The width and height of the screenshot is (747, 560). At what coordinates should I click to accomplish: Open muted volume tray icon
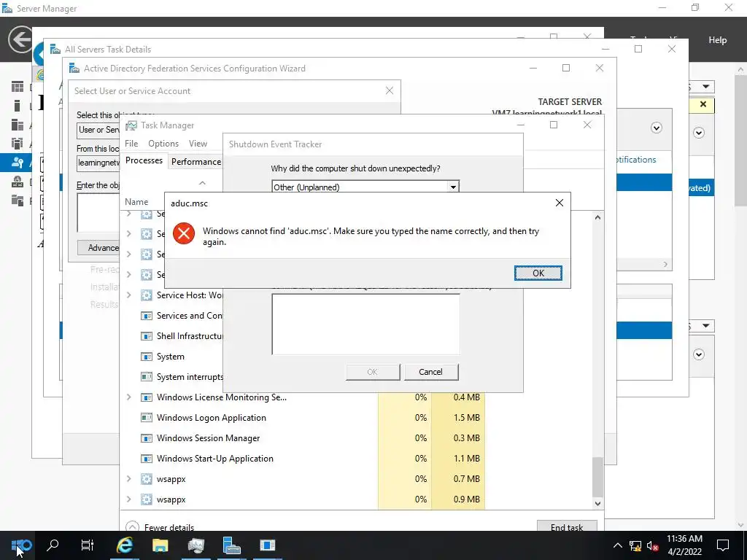coord(653,545)
